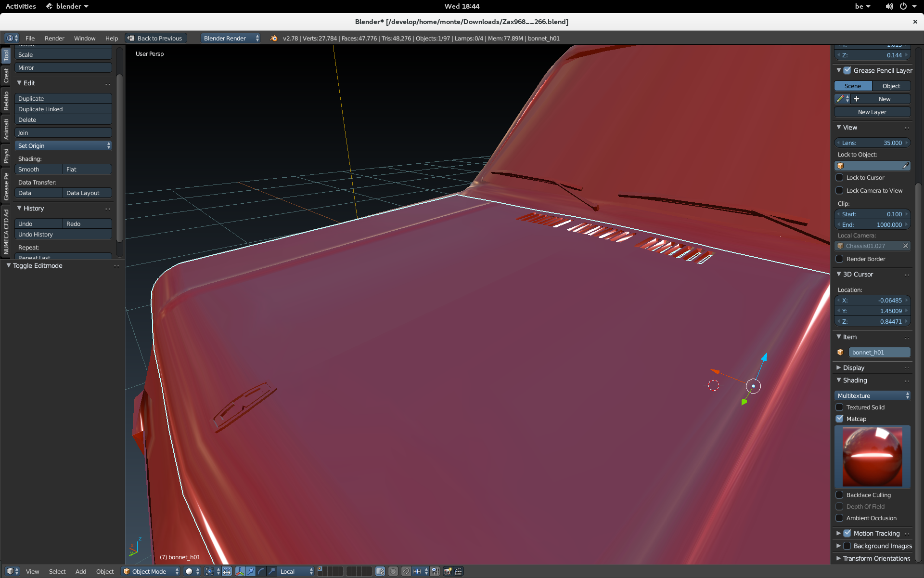Click the Grease Pencil Object tab
The width and height of the screenshot is (924, 578).
click(890, 85)
